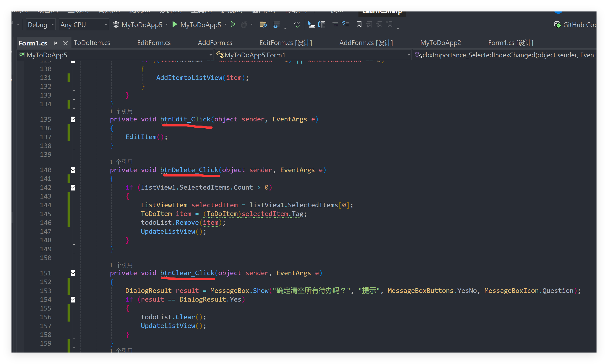
Task: Click reference count above btnClear_Click
Action: click(121, 265)
